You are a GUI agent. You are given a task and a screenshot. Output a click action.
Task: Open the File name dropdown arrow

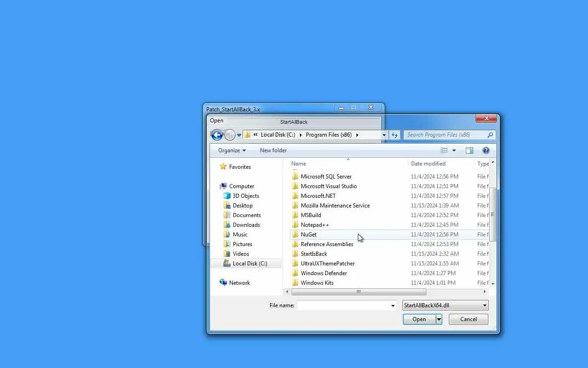point(393,305)
